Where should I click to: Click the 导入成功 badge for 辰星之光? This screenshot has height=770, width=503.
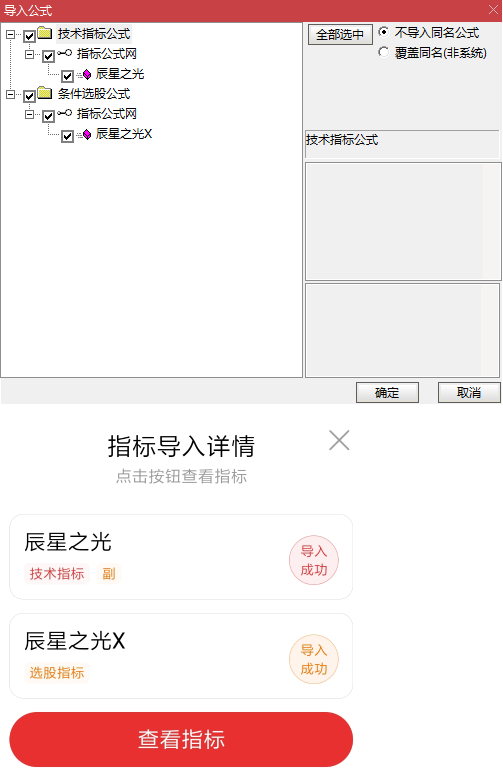point(313,560)
